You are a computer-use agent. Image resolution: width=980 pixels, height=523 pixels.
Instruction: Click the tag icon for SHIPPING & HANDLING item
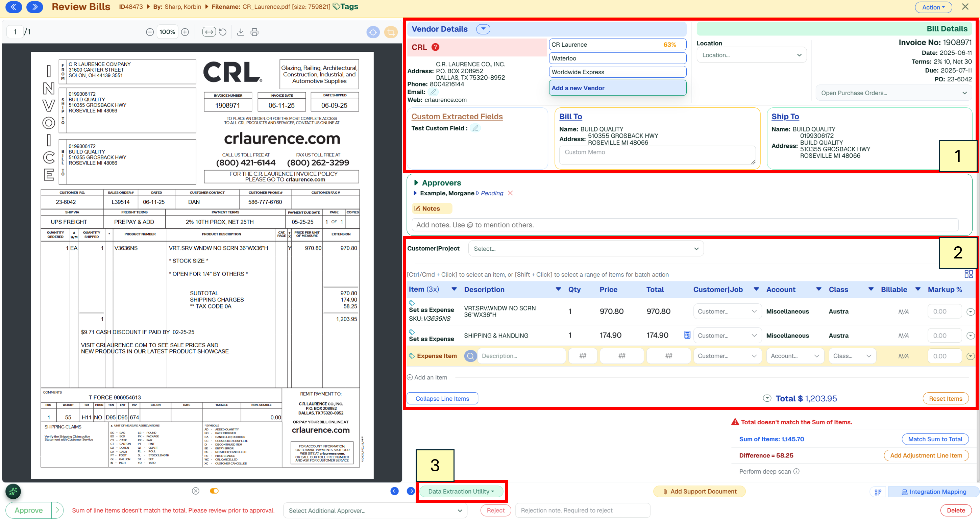click(412, 332)
